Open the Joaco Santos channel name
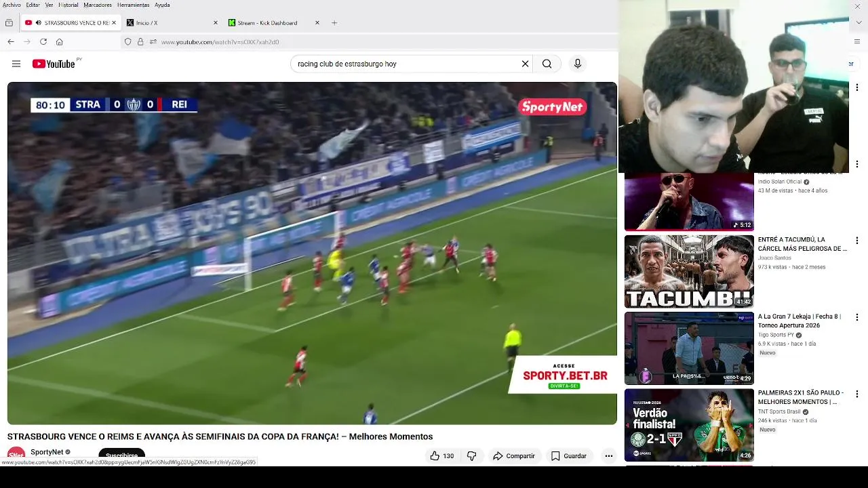The width and height of the screenshot is (868, 488). pyautogui.click(x=774, y=258)
